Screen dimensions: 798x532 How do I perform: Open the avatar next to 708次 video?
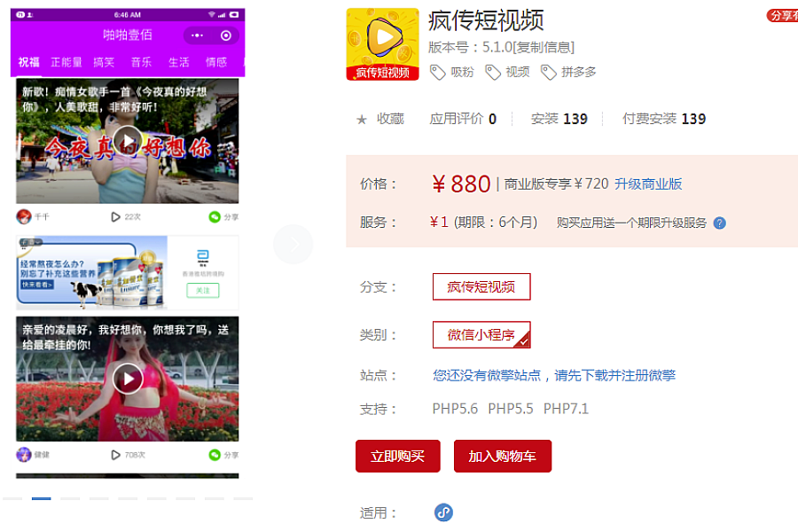click(23, 455)
